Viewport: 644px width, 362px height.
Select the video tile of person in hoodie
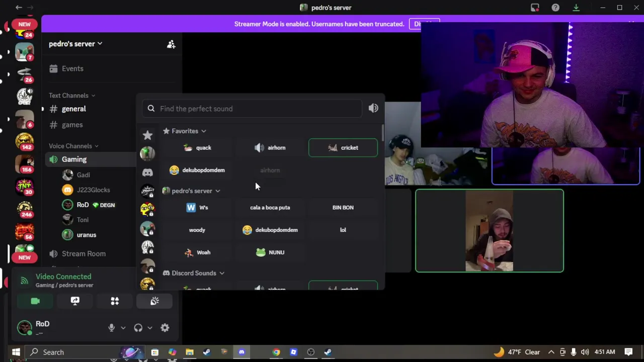pos(490,231)
